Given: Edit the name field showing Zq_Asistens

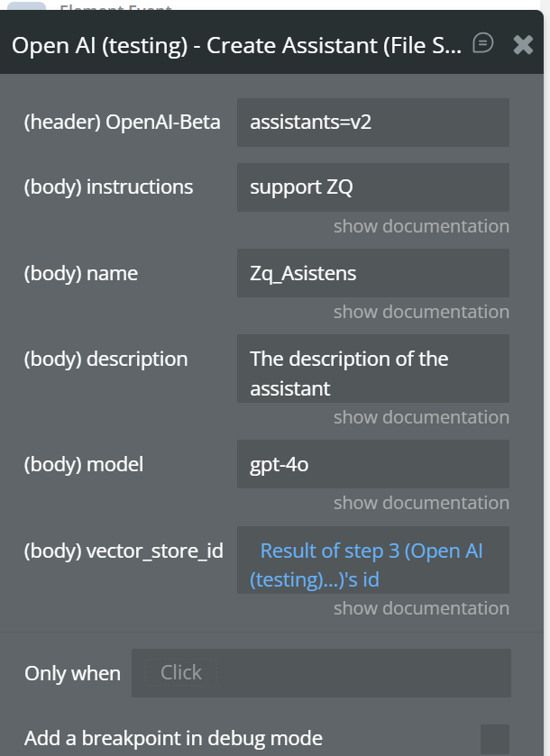Looking at the screenshot, I should [x=372, y=273].
